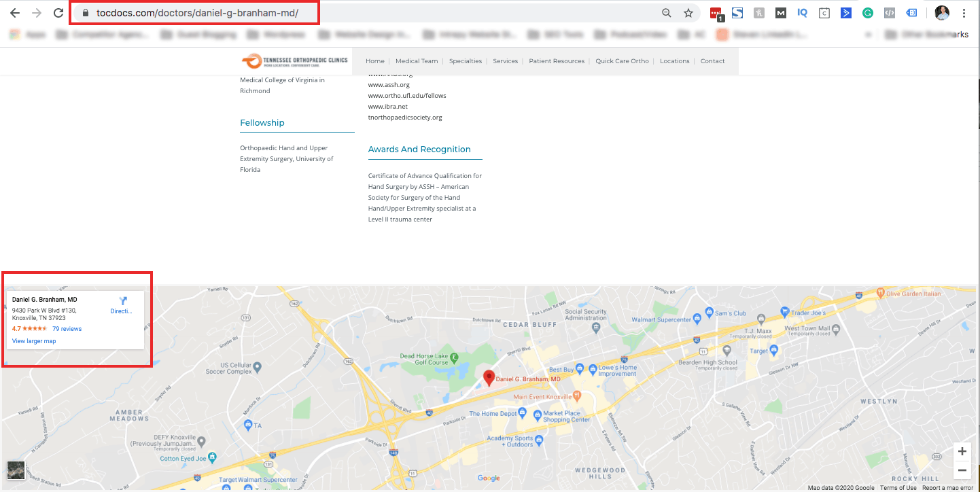Open the map Terms of Use link

pos(898,488)
